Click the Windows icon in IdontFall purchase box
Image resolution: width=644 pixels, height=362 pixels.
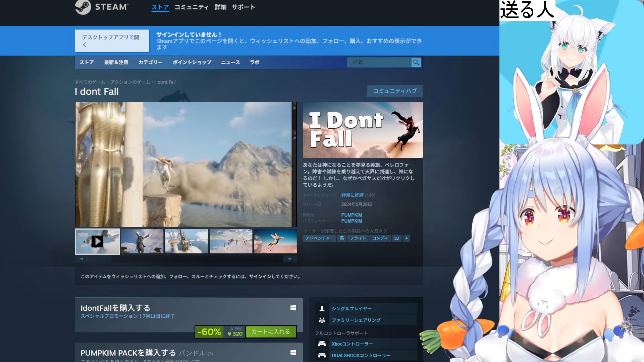click(293, 308)
